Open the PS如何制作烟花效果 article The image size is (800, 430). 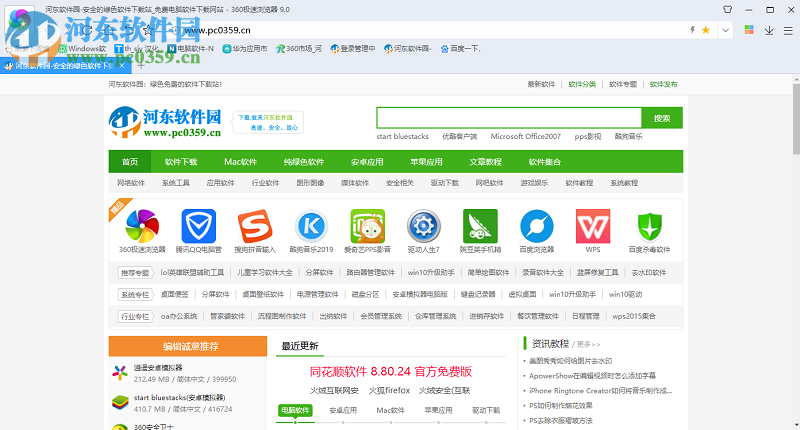561,406
